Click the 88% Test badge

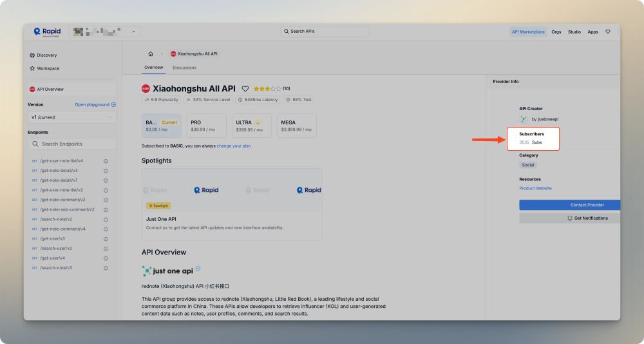[299, 100]
